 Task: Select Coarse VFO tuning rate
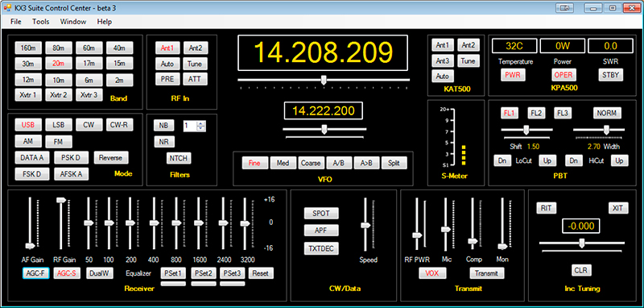(311, 163)
